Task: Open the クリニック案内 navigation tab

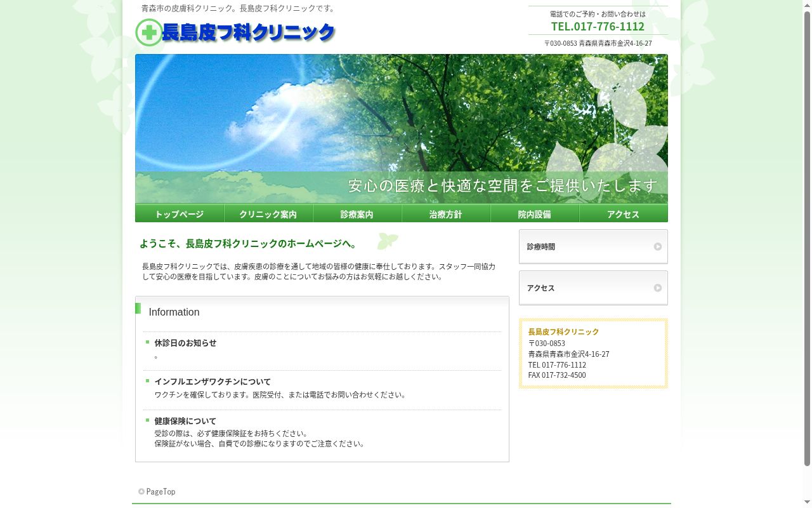Action: (268, 213)
